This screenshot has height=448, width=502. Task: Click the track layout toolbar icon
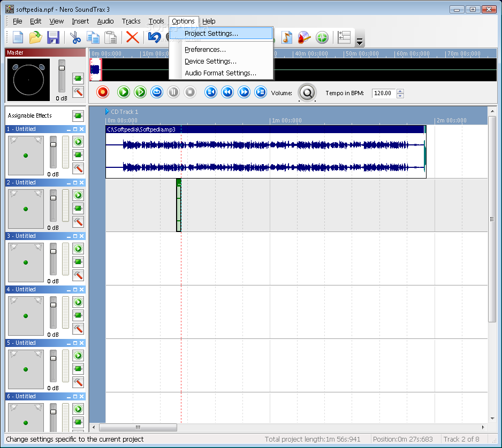(x=344, y=37)
